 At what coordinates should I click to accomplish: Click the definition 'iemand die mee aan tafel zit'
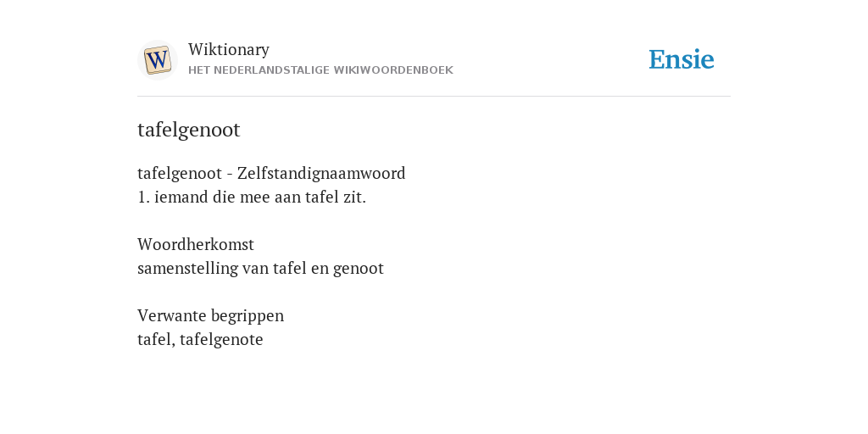(x=260, y=197)
